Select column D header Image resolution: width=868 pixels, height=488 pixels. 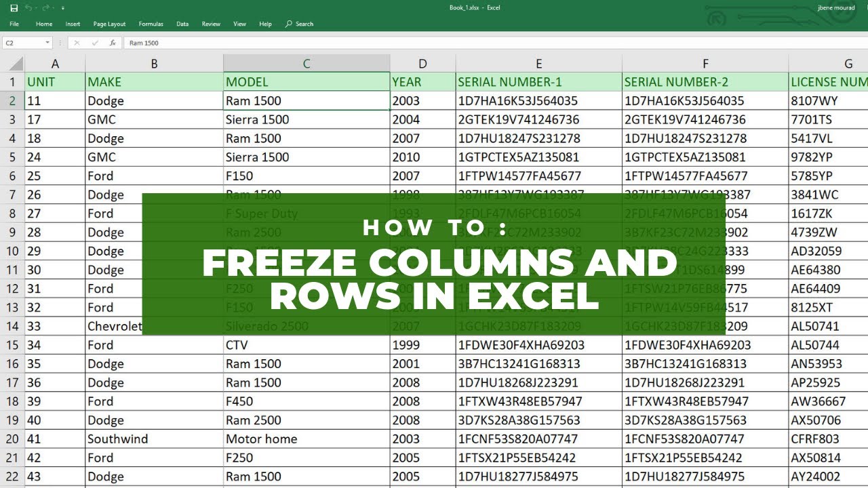pos(422,64)
